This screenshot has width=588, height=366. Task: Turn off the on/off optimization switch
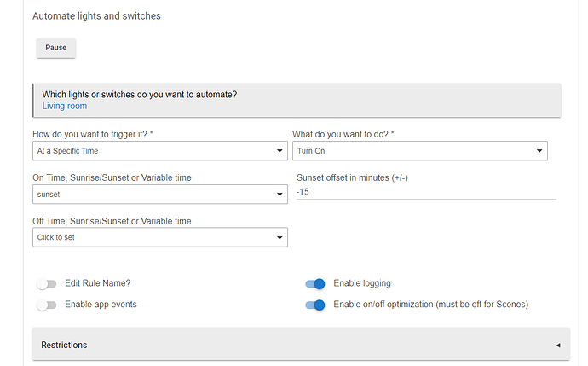click(315, 305)
